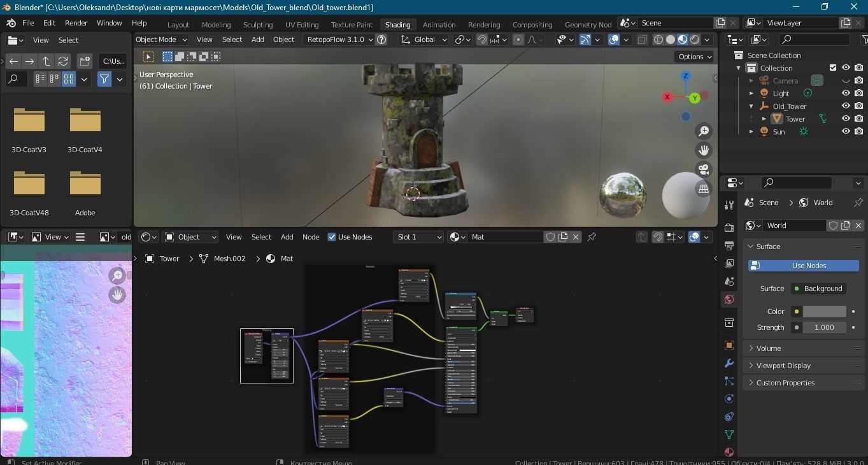Click the world Color swatch
The height and width of the screenshot is (465, 868).
[824, 311]
